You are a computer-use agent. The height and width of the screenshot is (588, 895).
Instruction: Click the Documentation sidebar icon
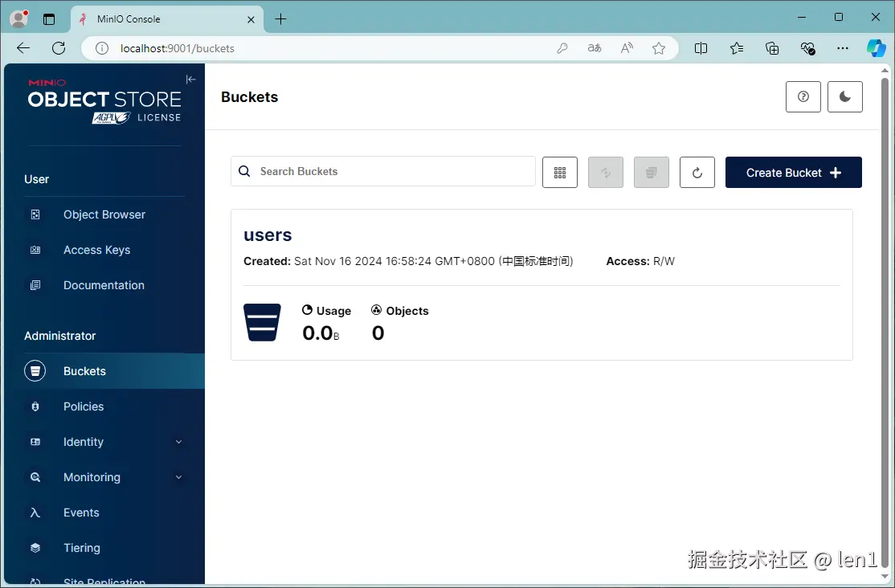click(x=35, y=285)
